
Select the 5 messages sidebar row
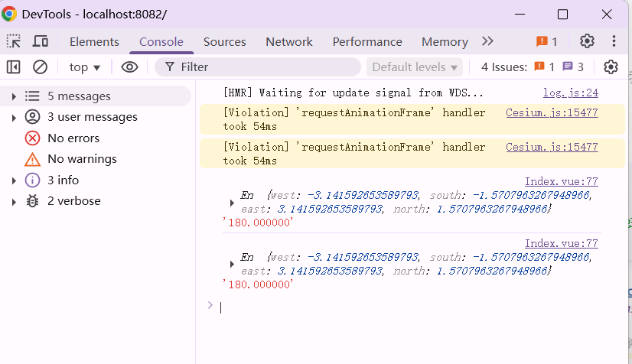(x=96, y=96)
